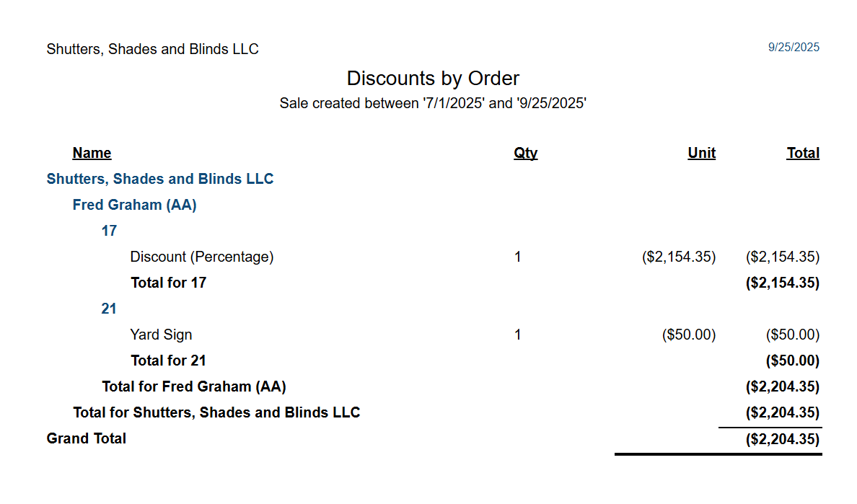Open the Fred Graham (AA) group
The width and height of the screenshot is (857, 504).
point(134,205)
